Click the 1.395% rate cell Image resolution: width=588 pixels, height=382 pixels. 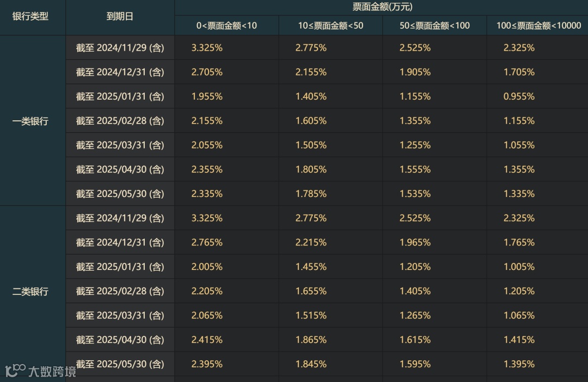point(519,364)
